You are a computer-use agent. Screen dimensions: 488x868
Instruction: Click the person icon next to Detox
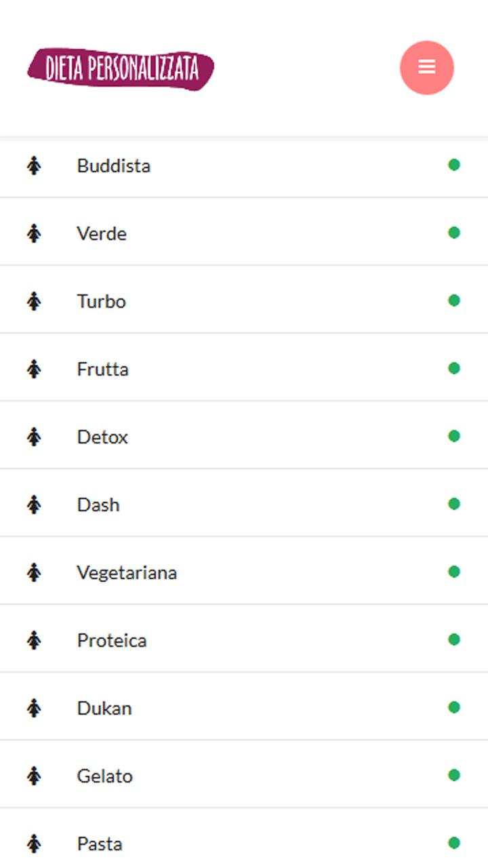coord(34,437)
